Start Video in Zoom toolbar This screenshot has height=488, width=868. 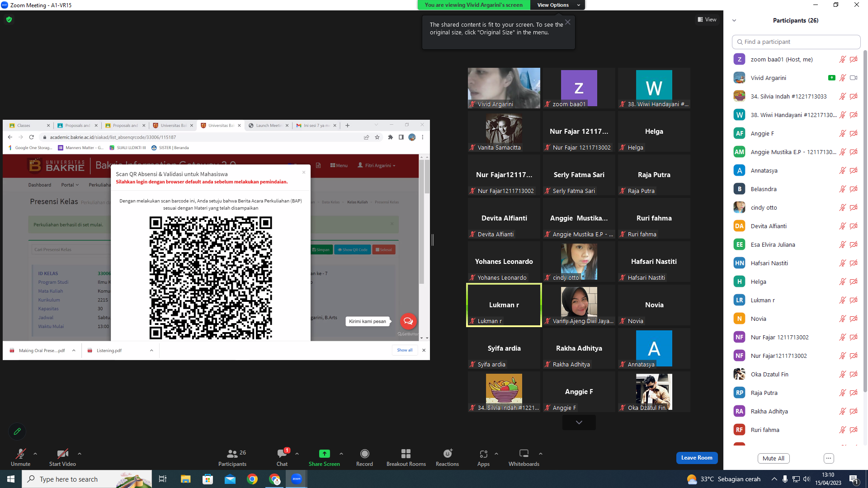[x=62, y=457]
